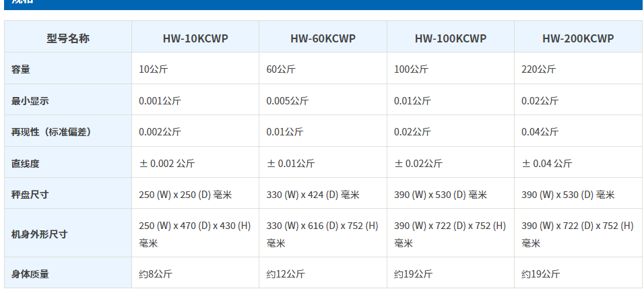Click the 最小显示 row label

pos(30,101)
